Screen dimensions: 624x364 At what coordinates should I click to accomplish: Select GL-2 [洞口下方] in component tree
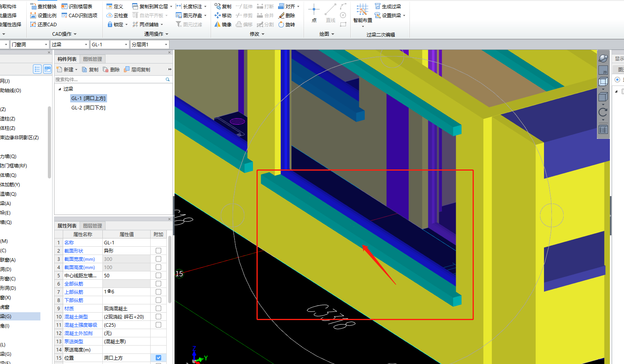click(88, 108)
